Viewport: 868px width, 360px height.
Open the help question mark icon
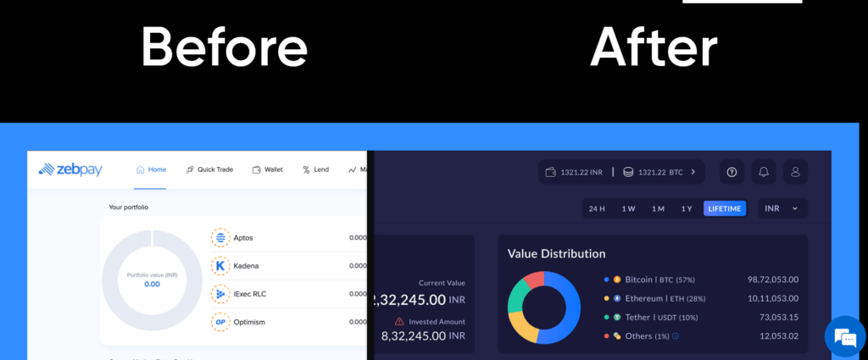tap(732, 172)
